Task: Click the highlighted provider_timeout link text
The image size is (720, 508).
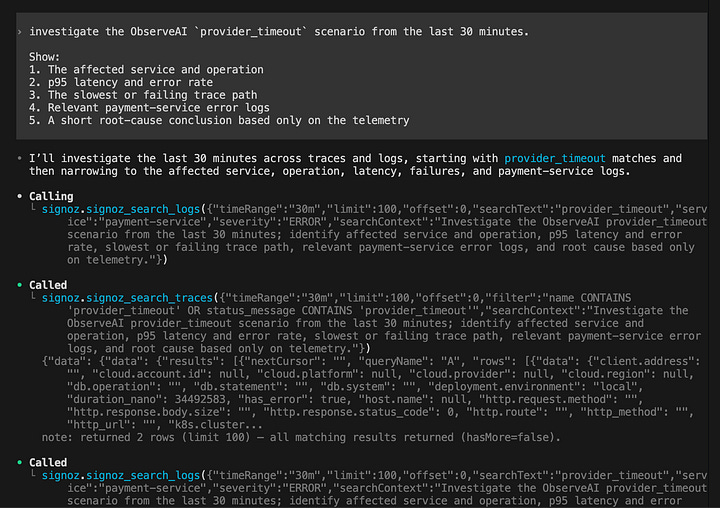Action: [x=555, y=158]
